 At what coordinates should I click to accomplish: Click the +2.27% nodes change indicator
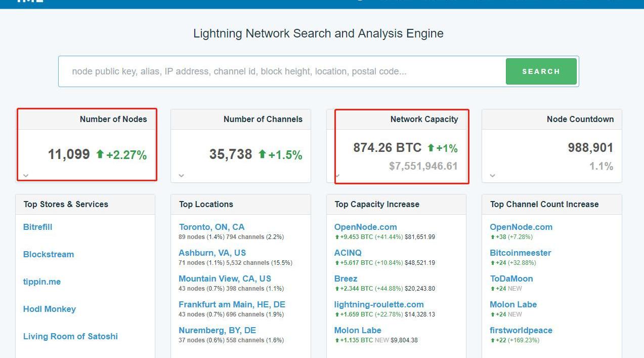coord(121,154)
